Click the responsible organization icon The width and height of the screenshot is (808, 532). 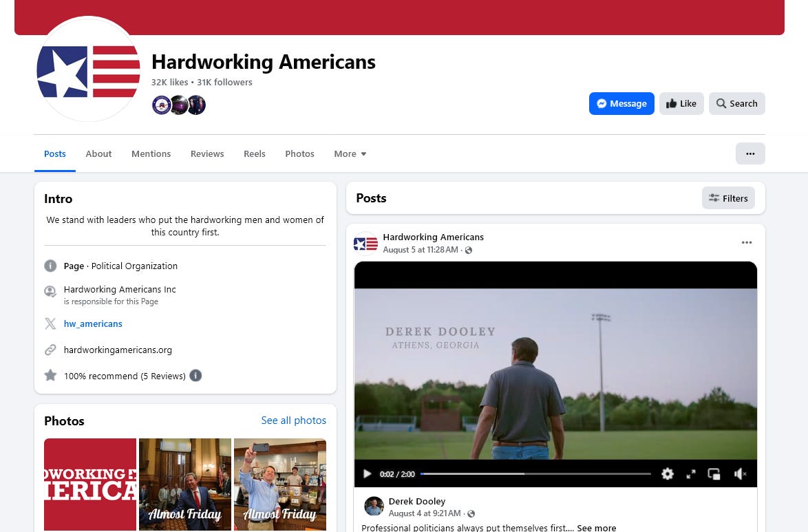tap(50, 292)
